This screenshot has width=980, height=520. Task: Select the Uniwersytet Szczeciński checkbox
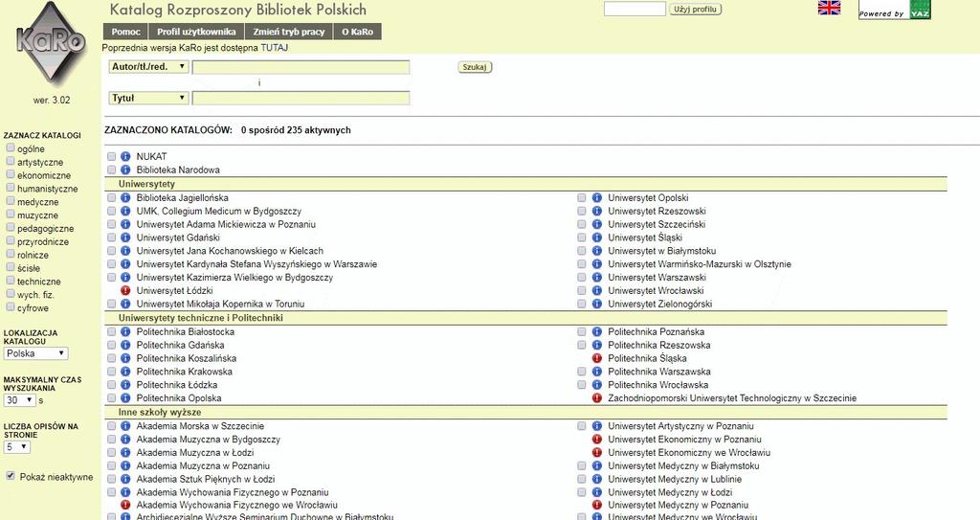tap(582, 224)
